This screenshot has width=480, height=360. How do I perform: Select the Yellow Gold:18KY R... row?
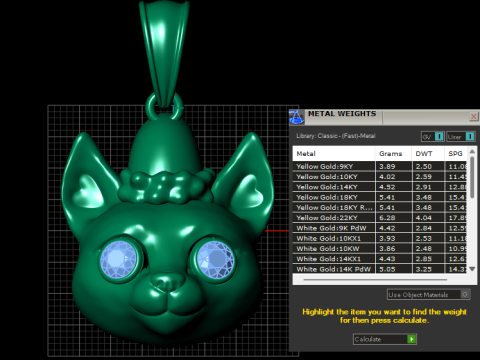pos(380,207)
